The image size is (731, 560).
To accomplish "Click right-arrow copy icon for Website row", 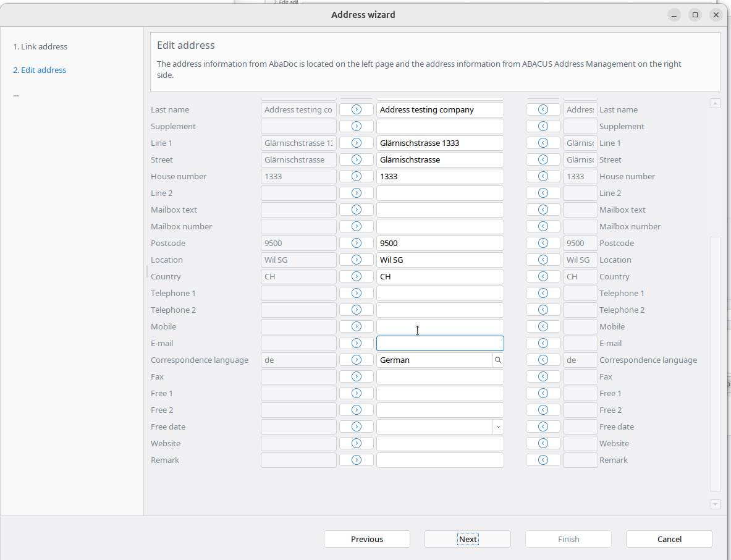I will tap(357, 443).
